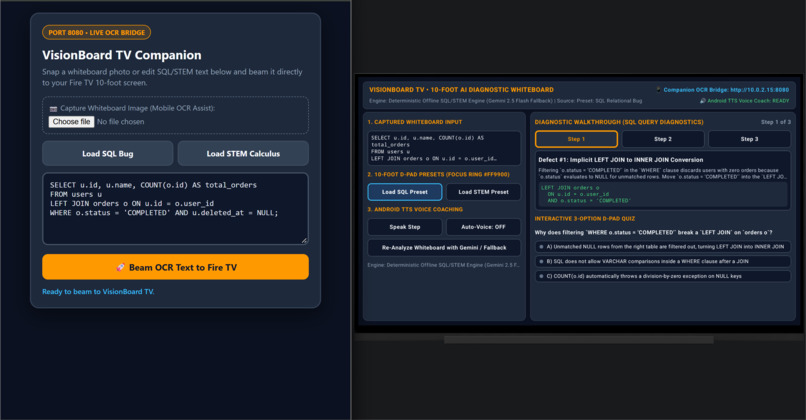
Task: Click '2. 10-FOOT D-PAD PRESETS' heading
Action: pos(438,175)
